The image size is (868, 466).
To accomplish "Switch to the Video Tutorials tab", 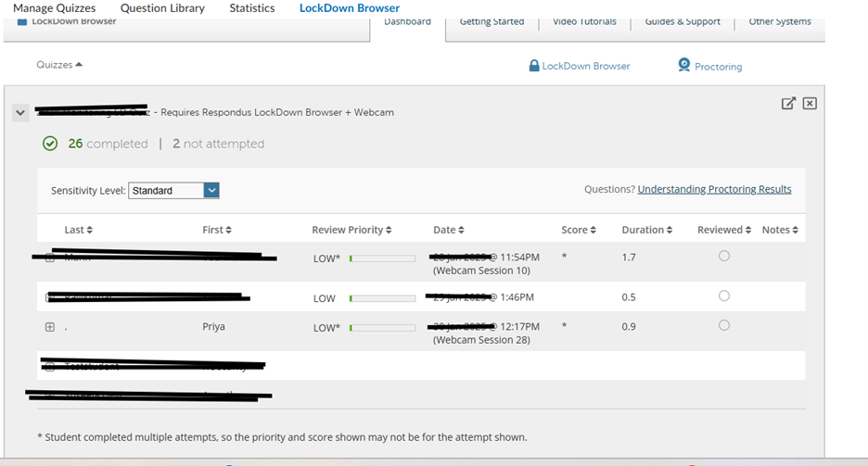I will [x=584, y=21].
